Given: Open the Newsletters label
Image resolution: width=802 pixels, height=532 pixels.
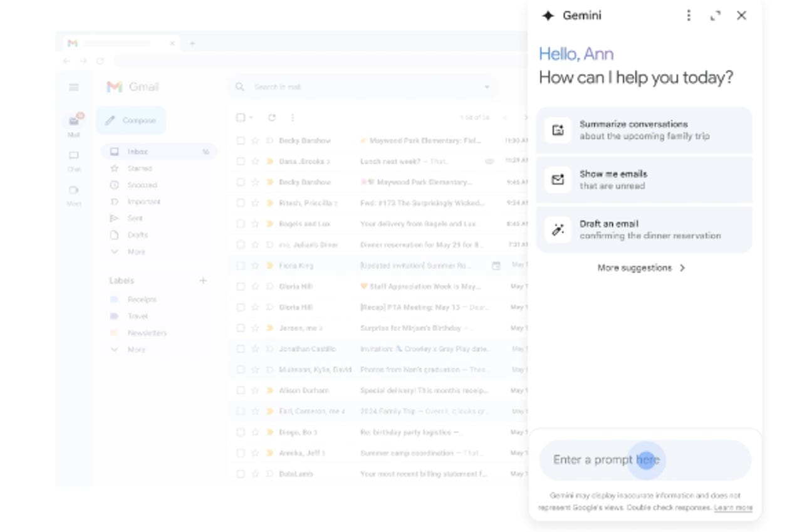Looking at the screenshot, I should click(x=147, y=333).
